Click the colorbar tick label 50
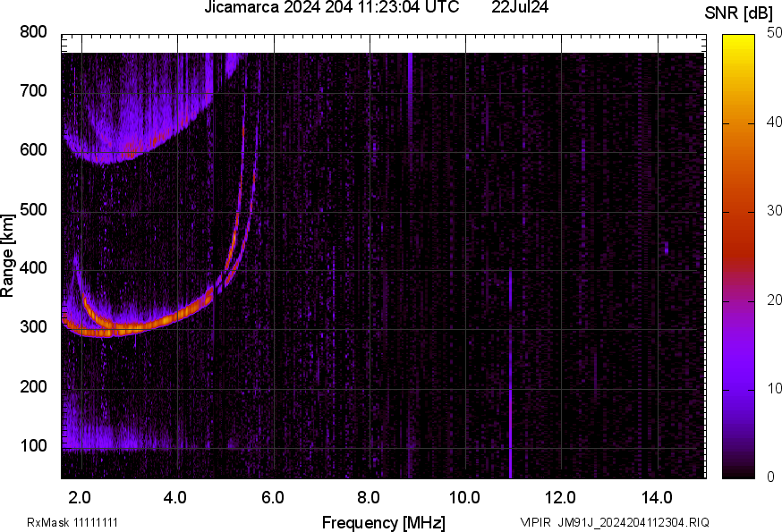 tap(775, 33)
